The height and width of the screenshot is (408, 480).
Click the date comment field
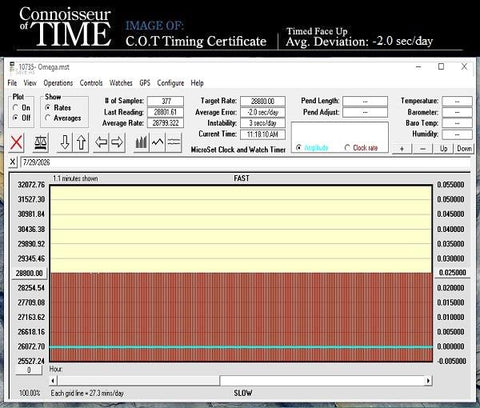coord(245,162)
